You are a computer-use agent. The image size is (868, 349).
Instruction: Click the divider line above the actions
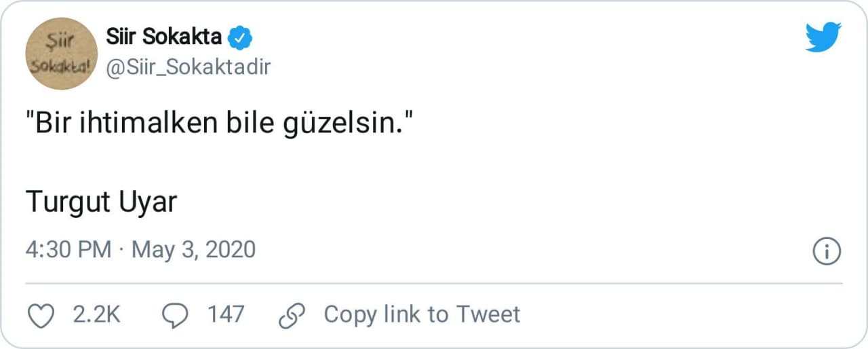[x=434, y=283]
